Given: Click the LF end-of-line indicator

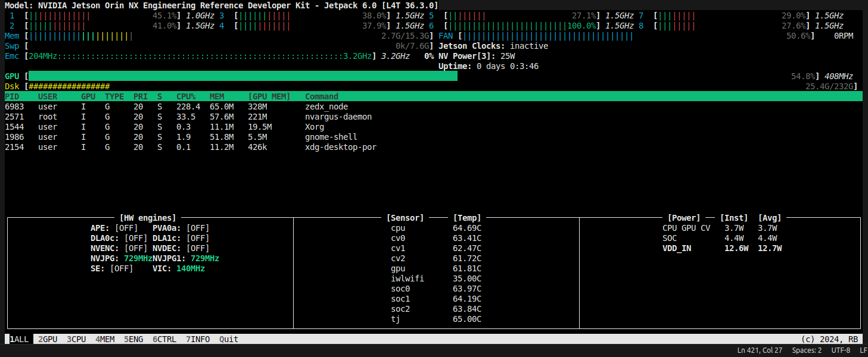Looking at the screenshot, I should [863, 350].
